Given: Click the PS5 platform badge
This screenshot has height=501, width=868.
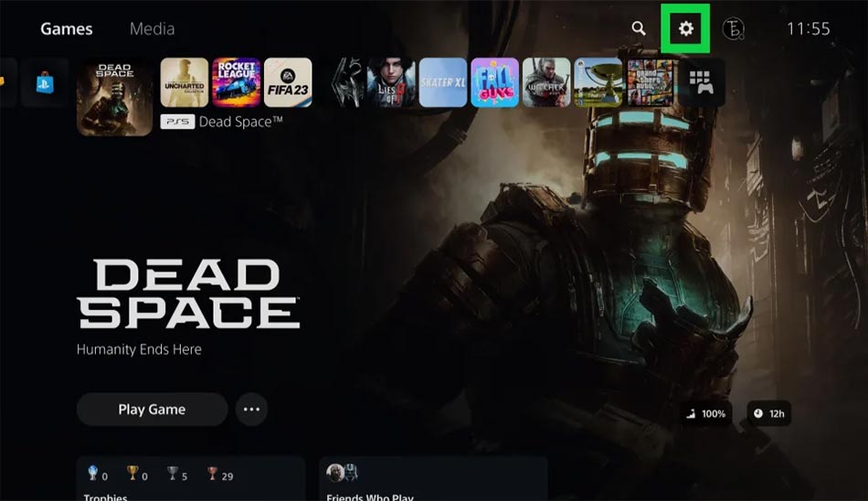Looking at the screenshot, I should tap(177, 122).
